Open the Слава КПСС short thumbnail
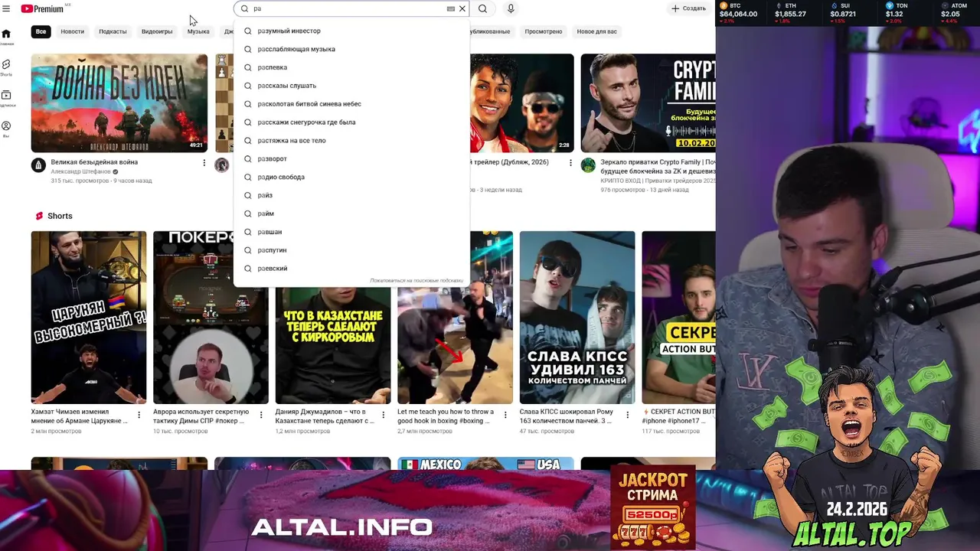 pos(577,318)
